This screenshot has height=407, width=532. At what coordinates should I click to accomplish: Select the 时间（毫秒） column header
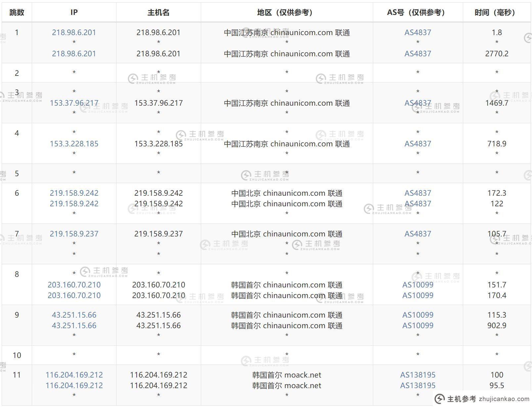(x=497, y=13)
